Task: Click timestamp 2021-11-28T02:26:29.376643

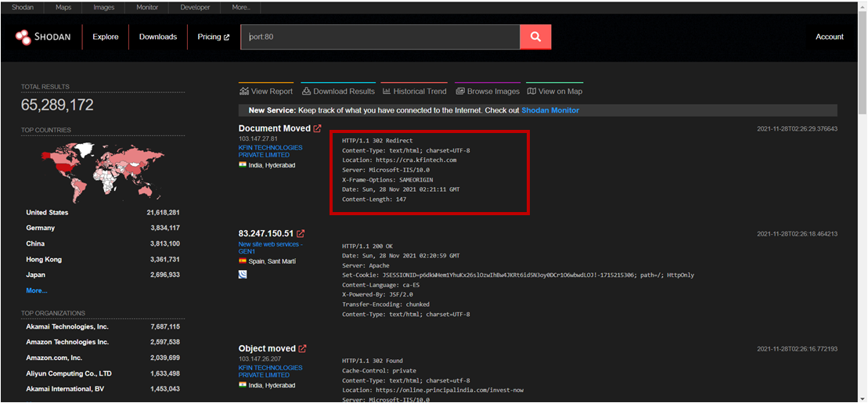Action: click(797, 129)
